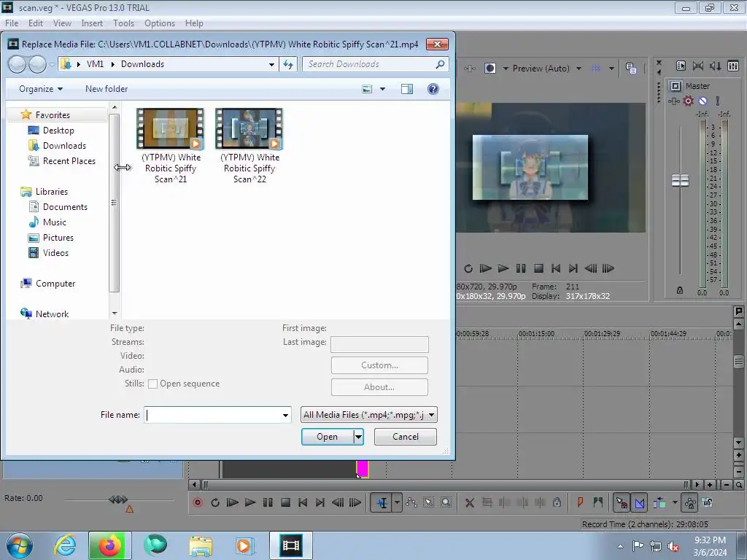Open the Insert menu
The image size is (747, 560).
pyautogui.click(x=92, y=23)
